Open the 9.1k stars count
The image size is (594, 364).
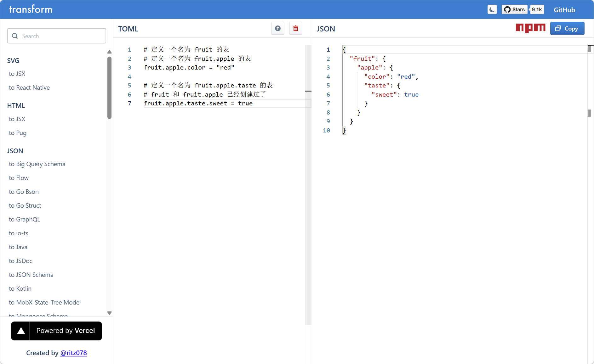point(537,10)
